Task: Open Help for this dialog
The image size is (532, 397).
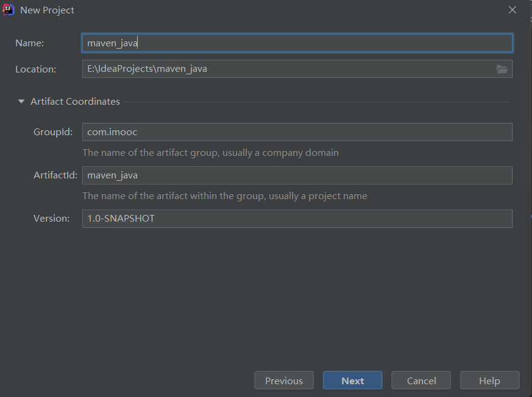Action: point(489,381)
